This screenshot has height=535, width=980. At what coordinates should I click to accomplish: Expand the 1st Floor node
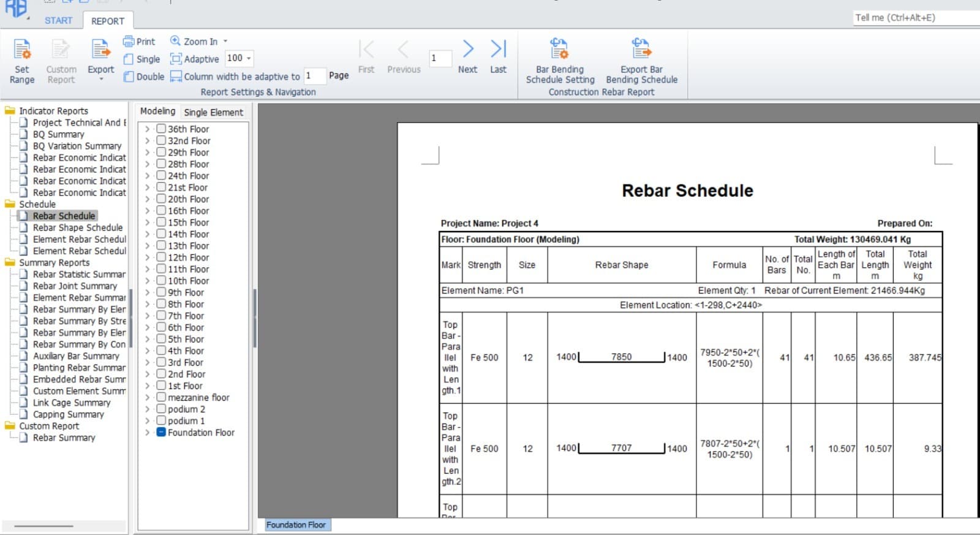coord(147,385)
